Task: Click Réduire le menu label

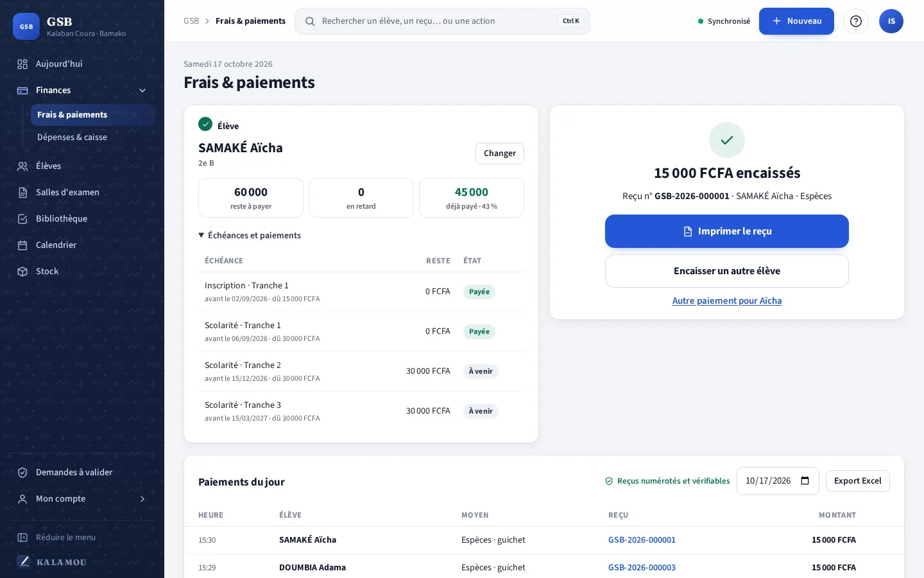Action: click(x=65, y=537)
